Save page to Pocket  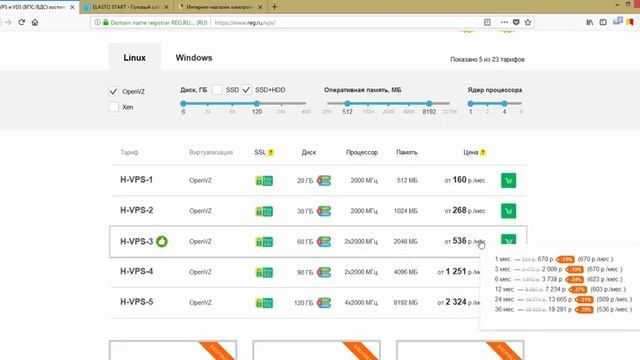[x=516, y=22]
